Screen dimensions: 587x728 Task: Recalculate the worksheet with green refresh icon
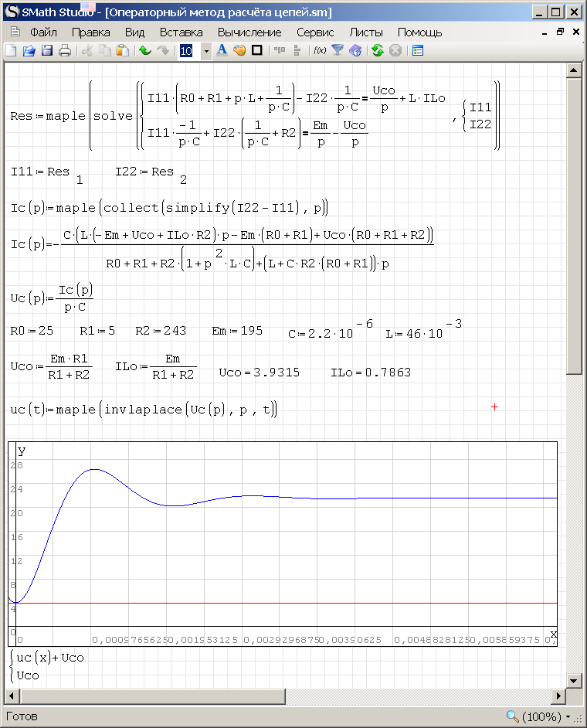click(x=377, y=51)
